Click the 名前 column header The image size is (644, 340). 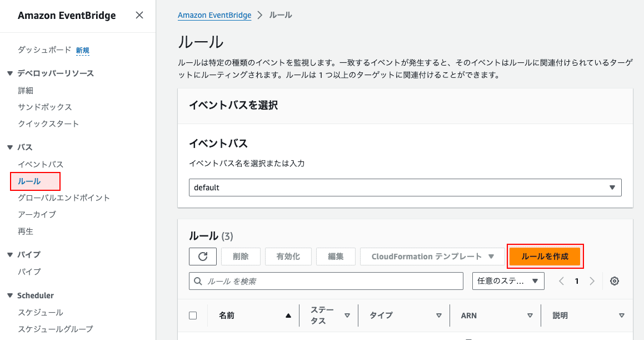pos(227,316)
